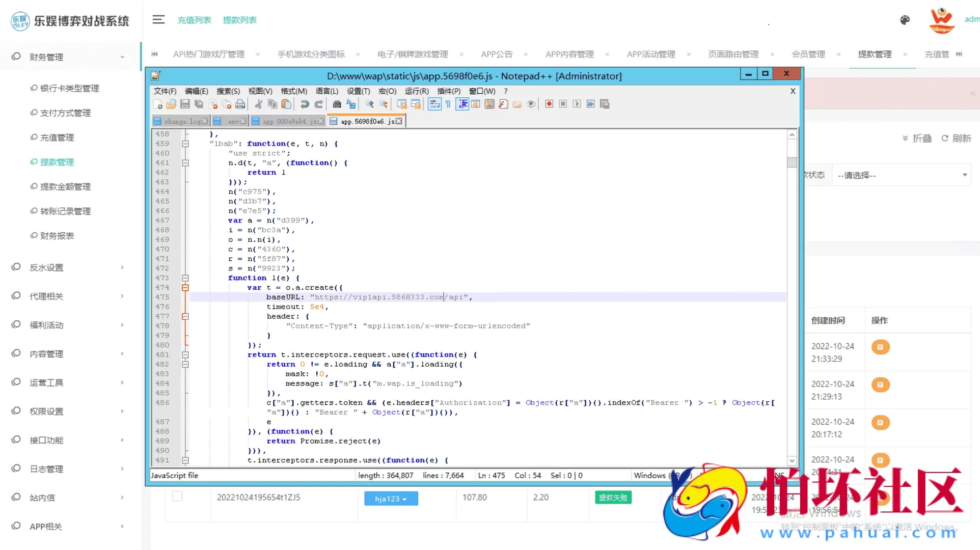Click the Print icon in toolbar
980x550 pixels.
tap(240, 104)
